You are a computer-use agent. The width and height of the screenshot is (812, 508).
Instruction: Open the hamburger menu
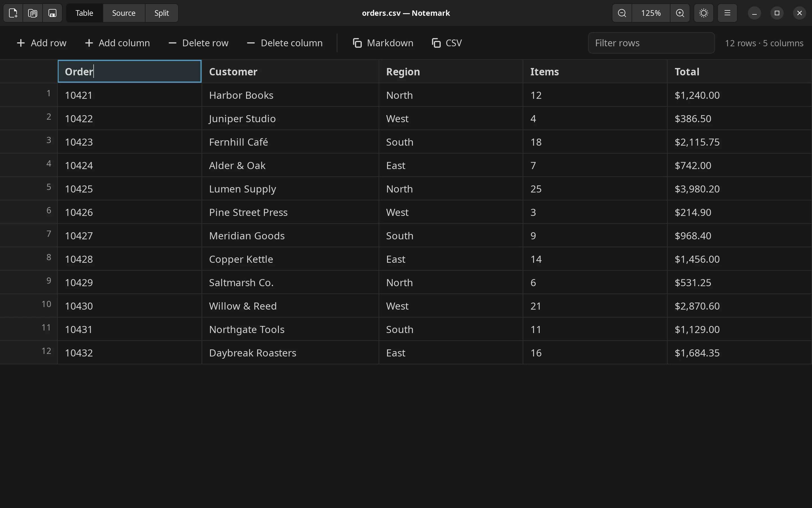[x=727, y=13]
